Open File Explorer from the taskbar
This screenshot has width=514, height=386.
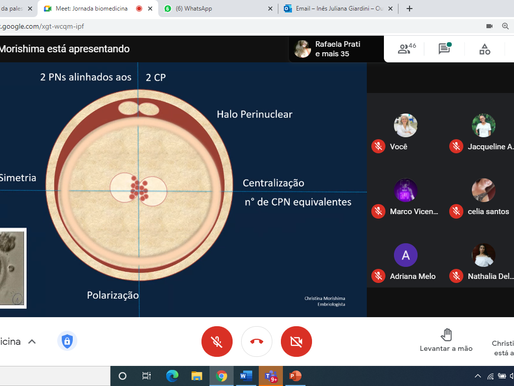[x=197, y=376]
